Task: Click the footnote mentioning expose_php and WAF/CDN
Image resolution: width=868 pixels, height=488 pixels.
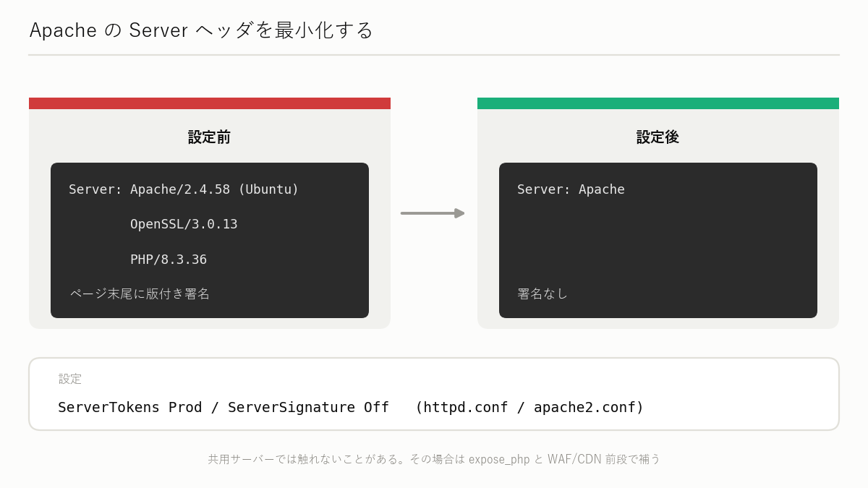Action: (434, 459)
